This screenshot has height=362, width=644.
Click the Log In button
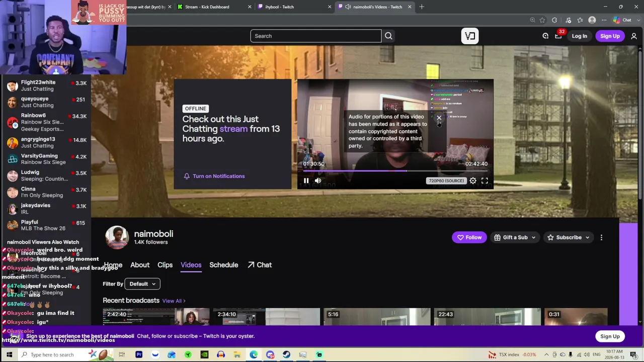pyautogui.click(x=579, y=36)
